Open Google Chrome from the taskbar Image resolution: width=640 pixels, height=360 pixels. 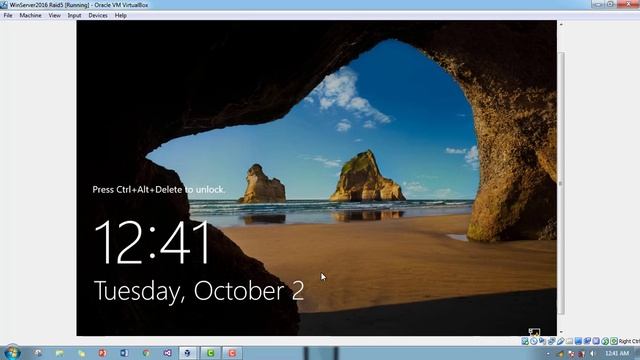(146, 353)
